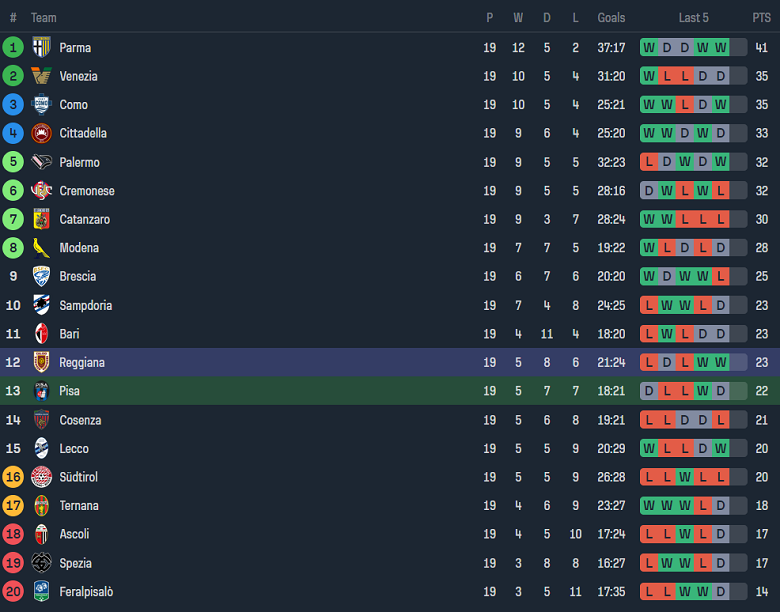Click the Sampdoria team badge
Viewport: 780px width, 612px height.
coord(41,305)
